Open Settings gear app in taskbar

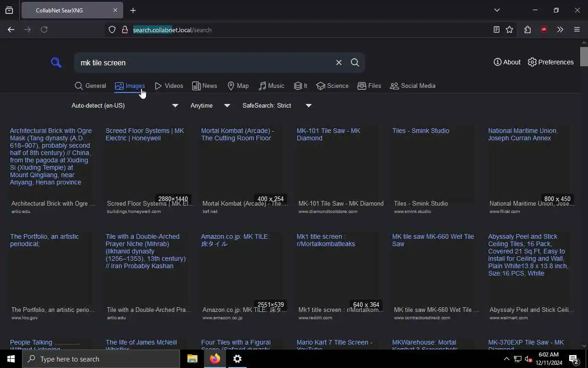(x=237, y=359)
